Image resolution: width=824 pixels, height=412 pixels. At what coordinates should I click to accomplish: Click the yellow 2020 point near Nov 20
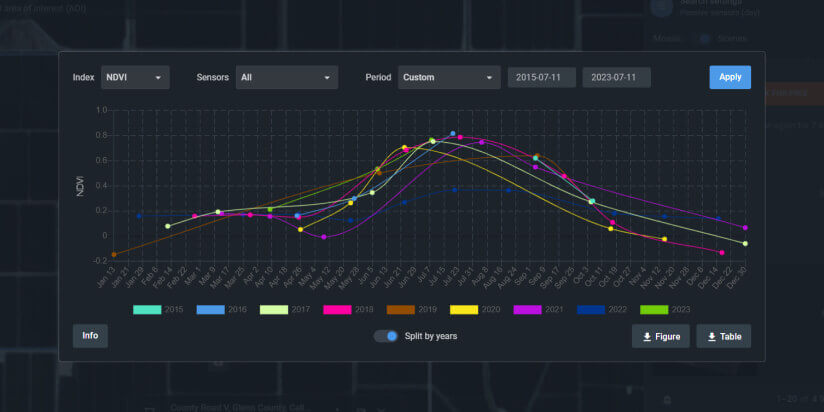point(664,239)
